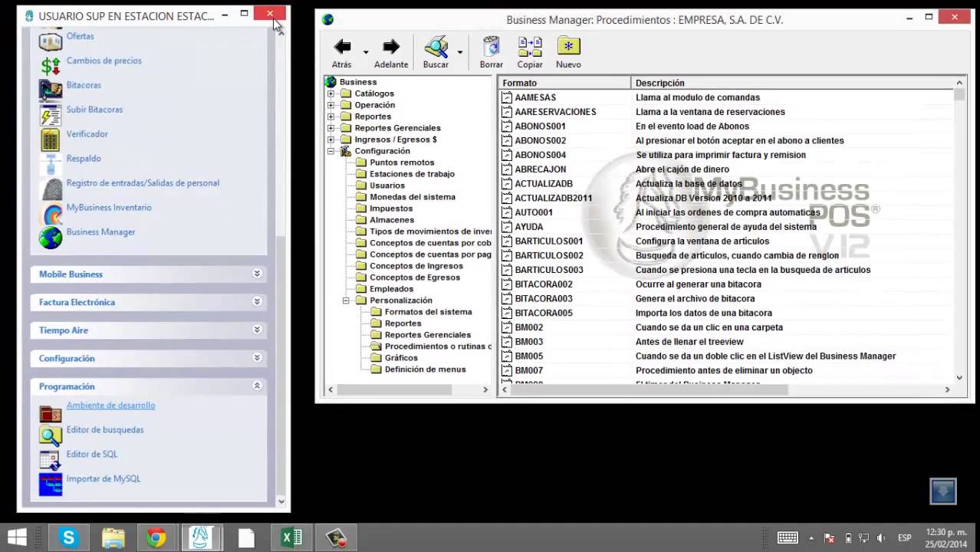Click the Business Manager link

point(100,232)
